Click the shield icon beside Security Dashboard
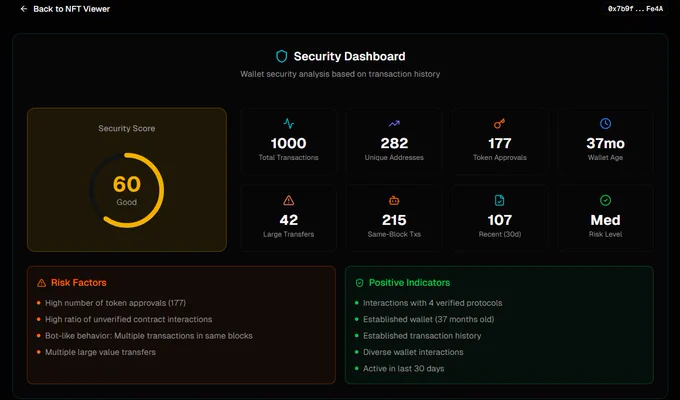 tap(282, 56)
